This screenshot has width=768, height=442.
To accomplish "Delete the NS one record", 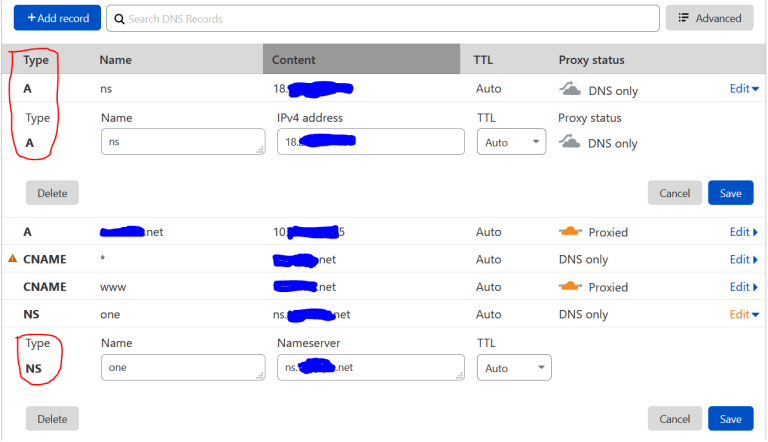I will (x=52, y=419).
